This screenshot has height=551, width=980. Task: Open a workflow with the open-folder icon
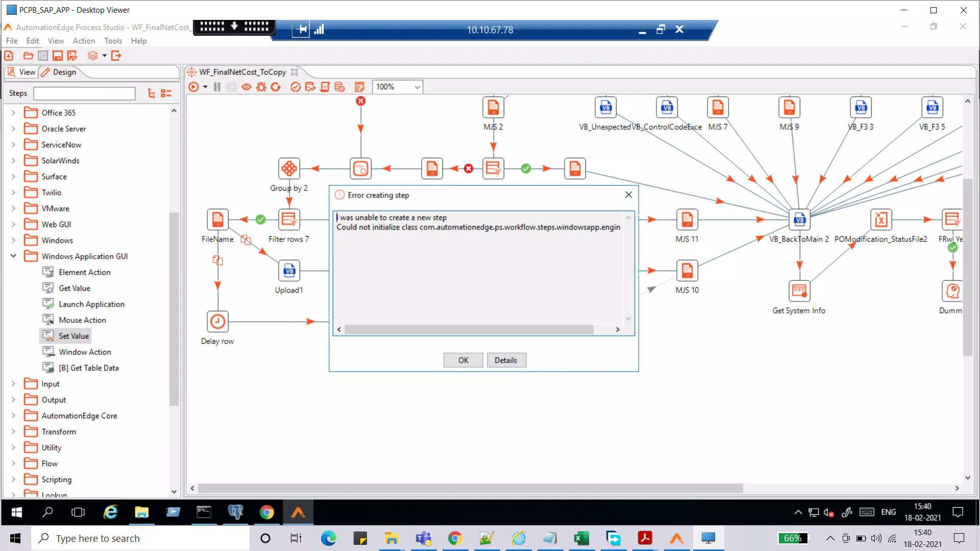pyautogui.click(x=28, y=56)
